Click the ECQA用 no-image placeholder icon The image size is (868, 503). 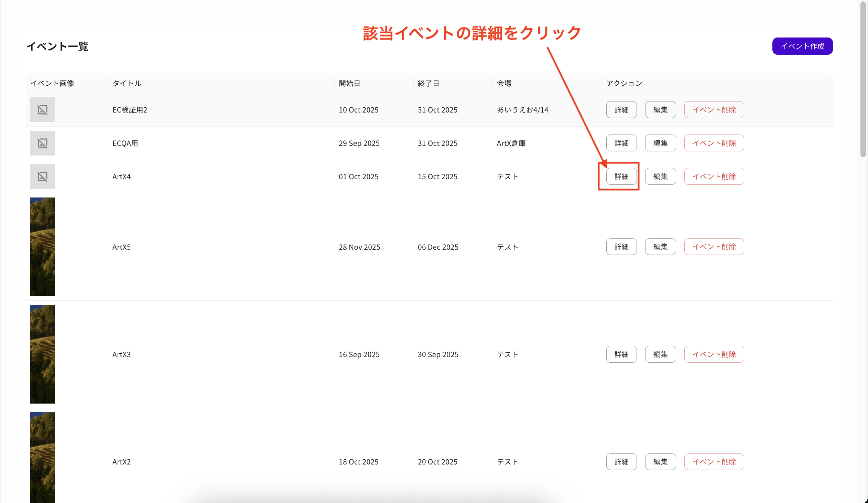point(42,143)
